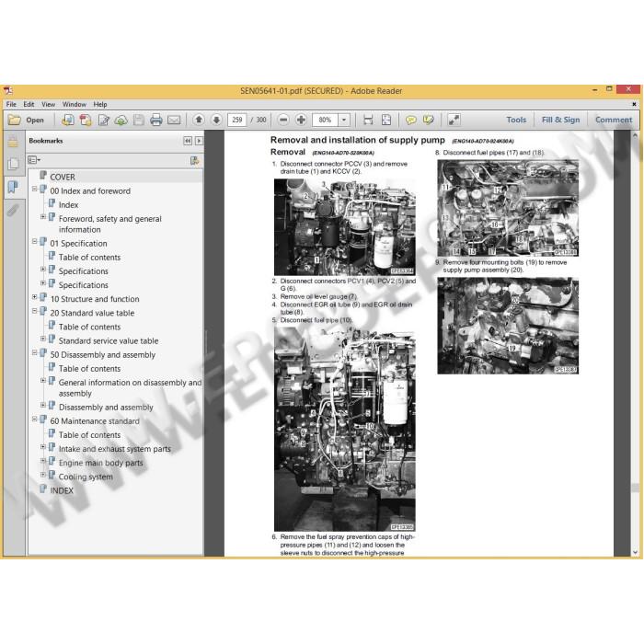Open the Comment pane
Screen dimensions: 644x644
614,120
